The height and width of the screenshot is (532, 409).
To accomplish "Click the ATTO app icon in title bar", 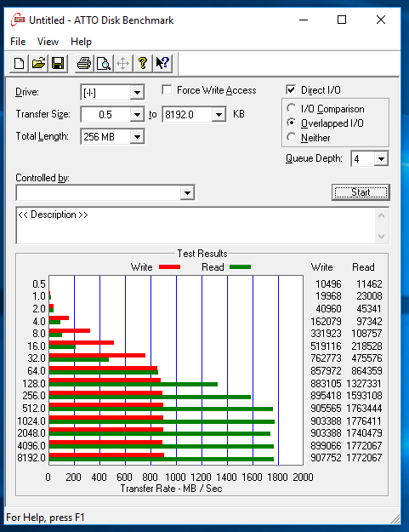I will [18, 20].
